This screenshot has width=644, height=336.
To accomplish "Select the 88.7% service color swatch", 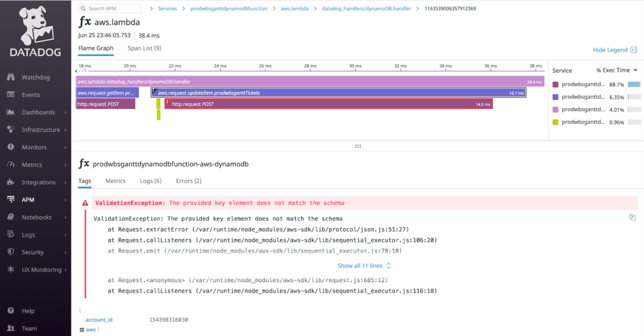I will point(555,84).
